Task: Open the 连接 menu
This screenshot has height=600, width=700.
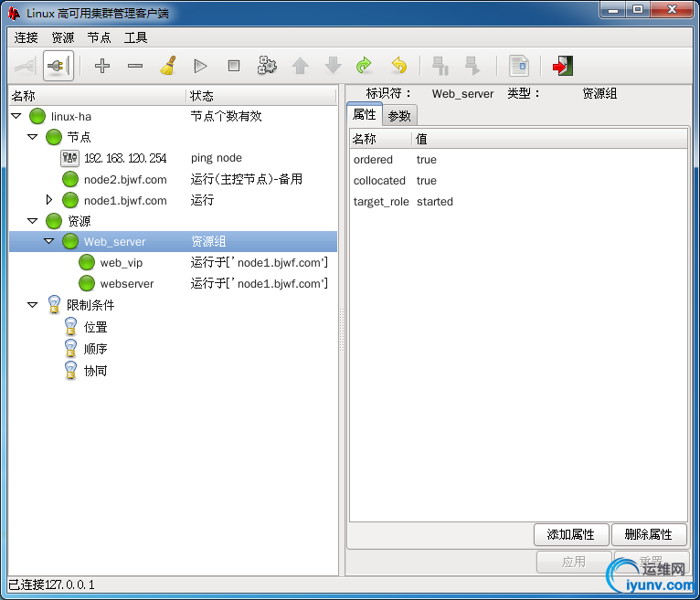Action: 26,38
